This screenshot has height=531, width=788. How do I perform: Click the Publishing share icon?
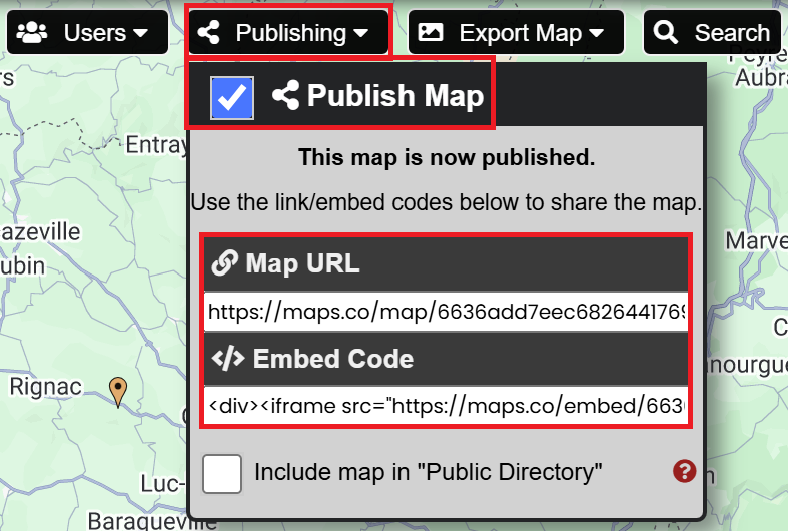click(x=209, y=33)
